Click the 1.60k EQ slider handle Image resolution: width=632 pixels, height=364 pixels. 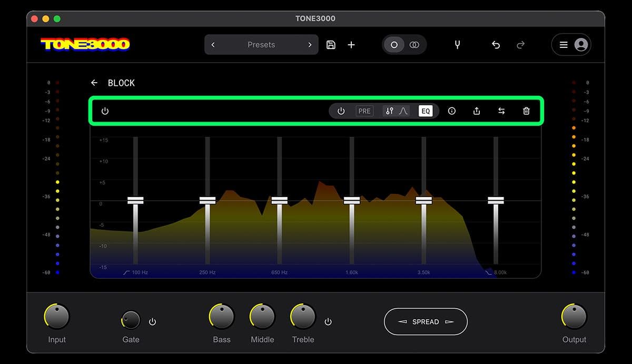[351, 201]
